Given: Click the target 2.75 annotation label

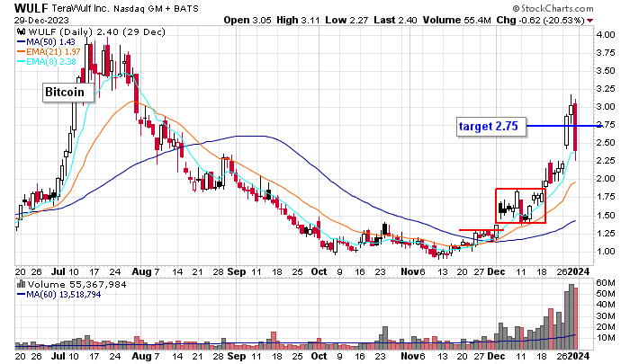Looking at the screenshot, I should coord(491,127).
